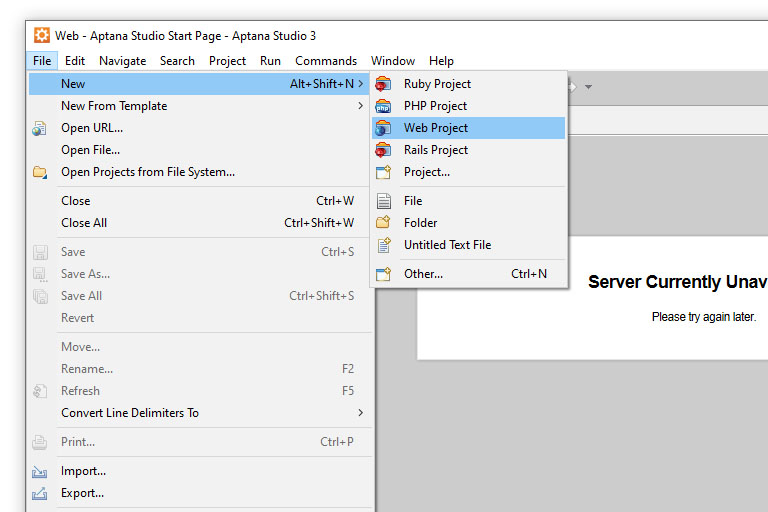Click the Export icon

coord(39,493)
